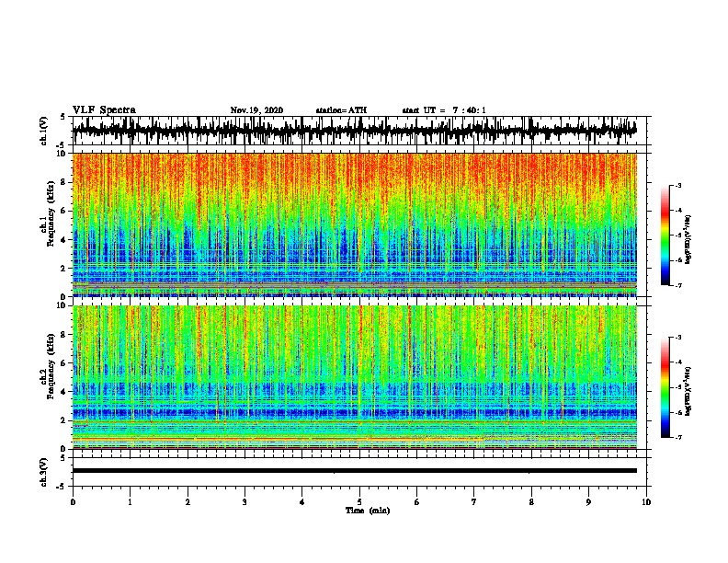The width and height of the screenshot is (728, 563).
Task: Click the time axis tick label "10"
Action: [x=646, y=502]
